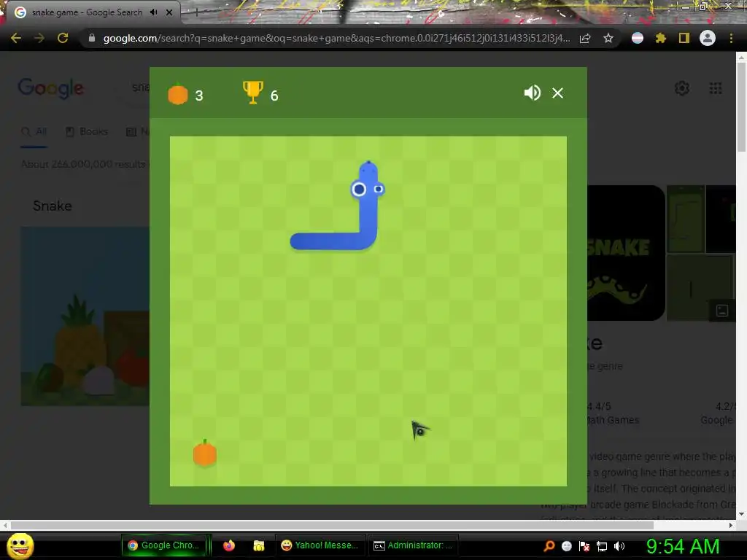Click the Snake fruit artwork thumbnail
The height and width of the screenshot is (560, 747).
coord(85,316)
